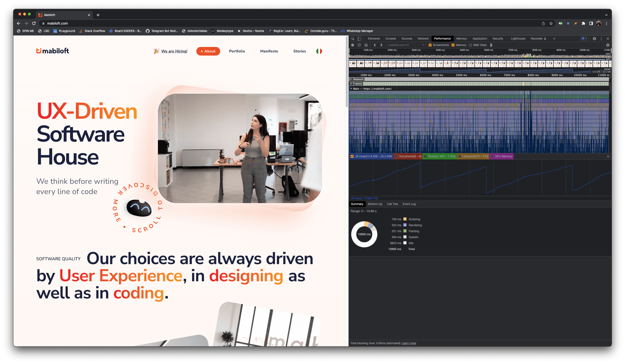Click the Italian flag language switcher
625x364 pixels.
319,51
